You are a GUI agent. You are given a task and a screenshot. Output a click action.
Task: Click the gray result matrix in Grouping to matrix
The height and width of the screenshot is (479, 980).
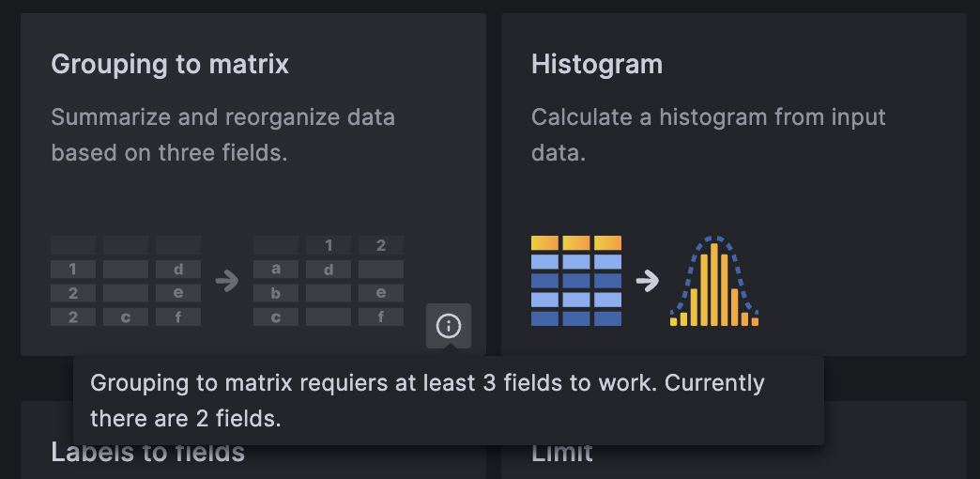[329, 281]
